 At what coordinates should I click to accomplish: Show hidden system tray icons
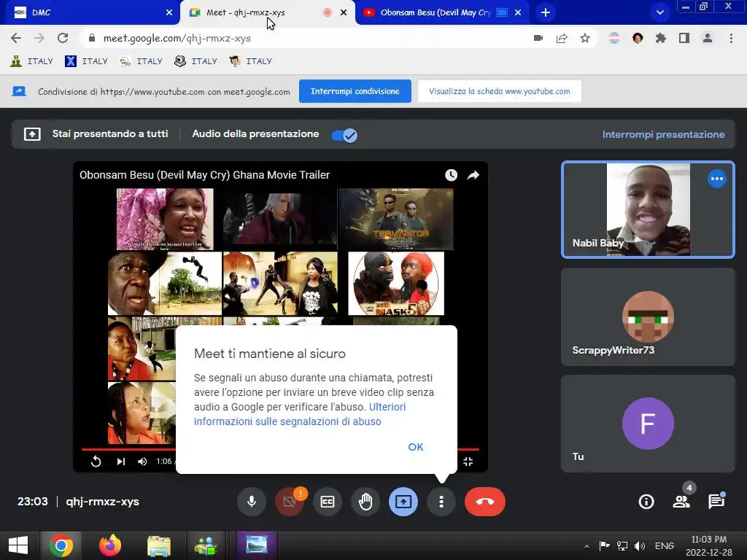click(587, 546)
